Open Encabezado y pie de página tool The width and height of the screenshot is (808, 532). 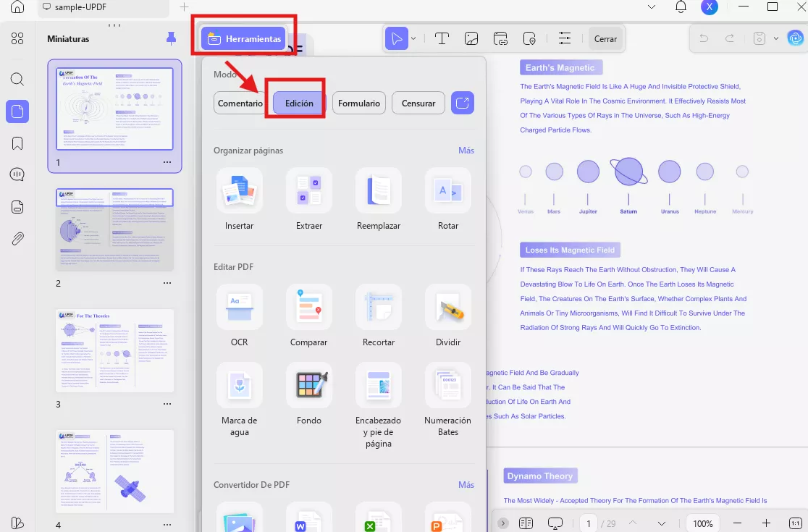[x=378, y=385]
